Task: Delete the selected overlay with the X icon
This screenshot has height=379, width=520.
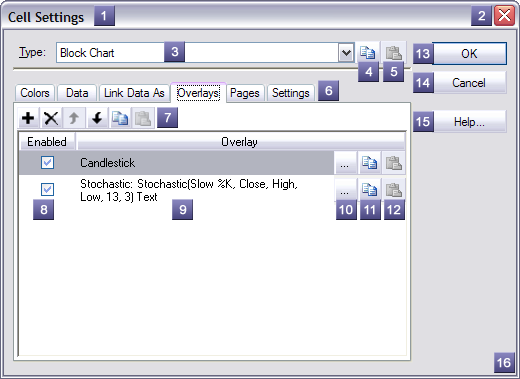Action: [x=51, y=118]
